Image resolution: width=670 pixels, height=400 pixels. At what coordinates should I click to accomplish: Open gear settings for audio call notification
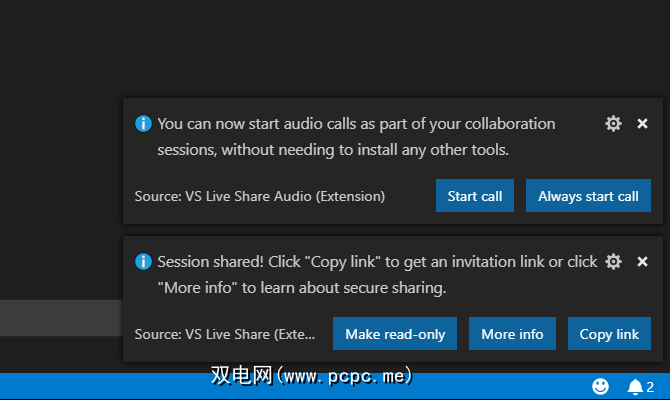(x=613, y=124)
